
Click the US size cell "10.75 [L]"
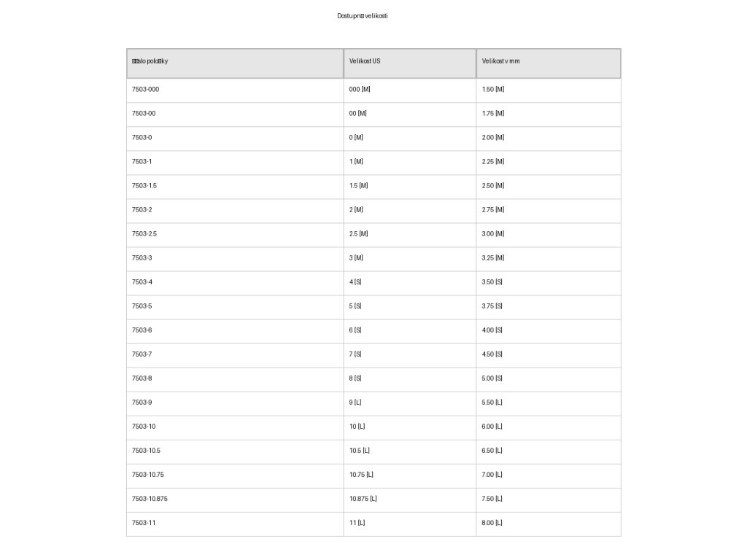click(361, 474)
